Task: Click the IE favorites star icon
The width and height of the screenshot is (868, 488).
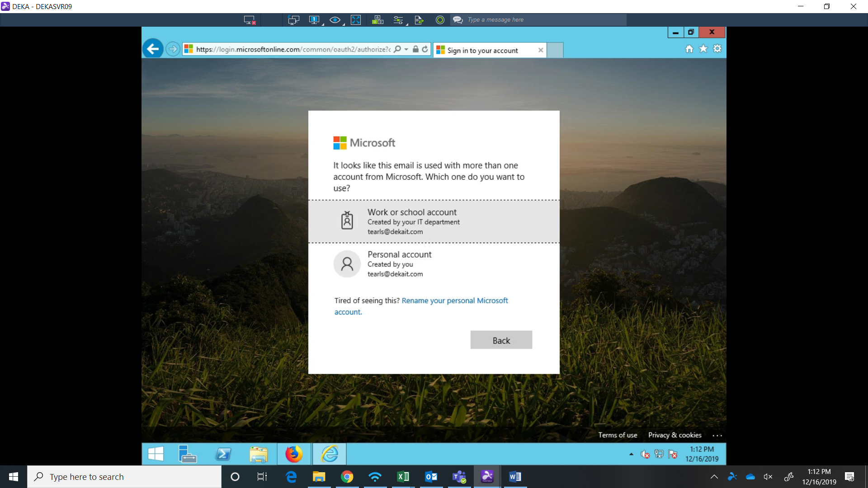Action: (703, 49)
